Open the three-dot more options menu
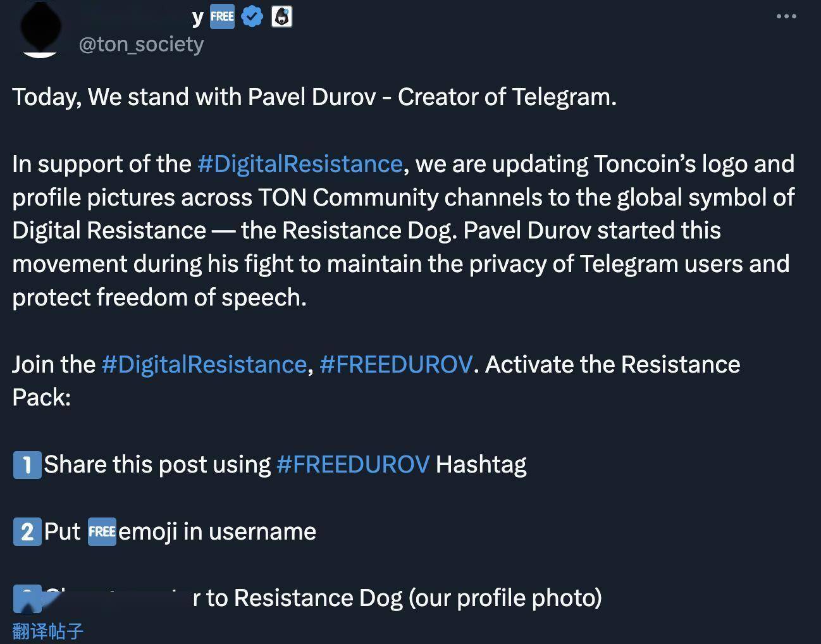This screenshot has width=821, height=644. pyautogui.click(x=786, y=16)
